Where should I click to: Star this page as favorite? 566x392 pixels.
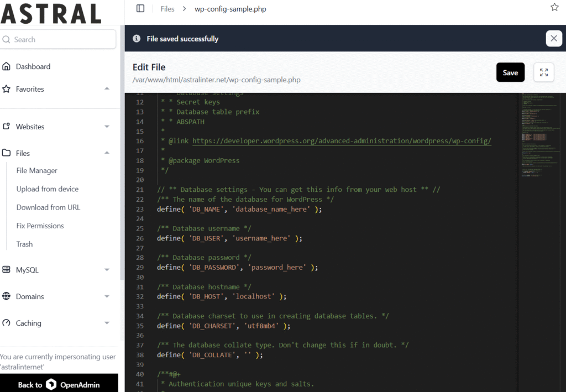[x=554, y=7]
